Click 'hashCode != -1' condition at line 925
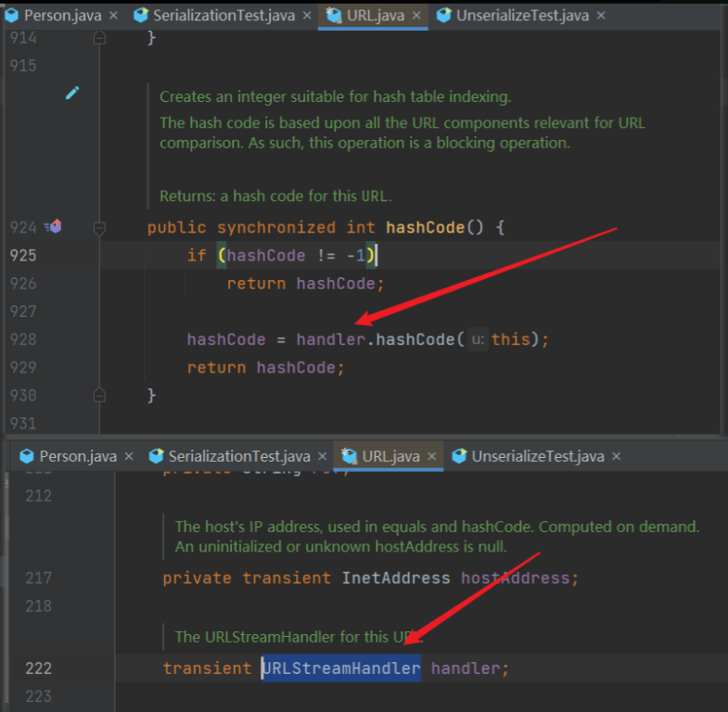 point(296,255)
